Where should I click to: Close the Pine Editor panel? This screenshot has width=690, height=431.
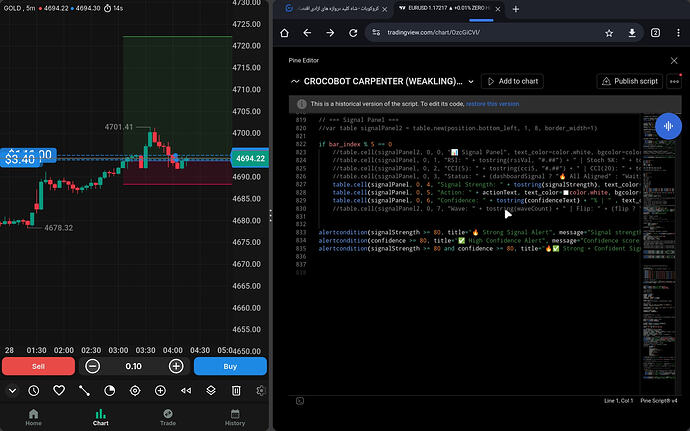[674, 61]
